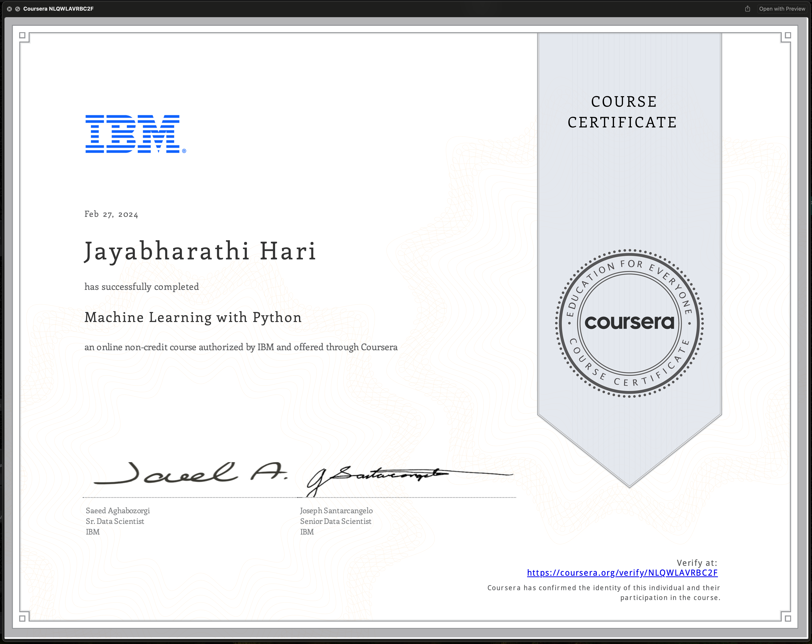812x644 pixels.
Task: Click the title Senior Data Scientist
Action: pos(336,521)
